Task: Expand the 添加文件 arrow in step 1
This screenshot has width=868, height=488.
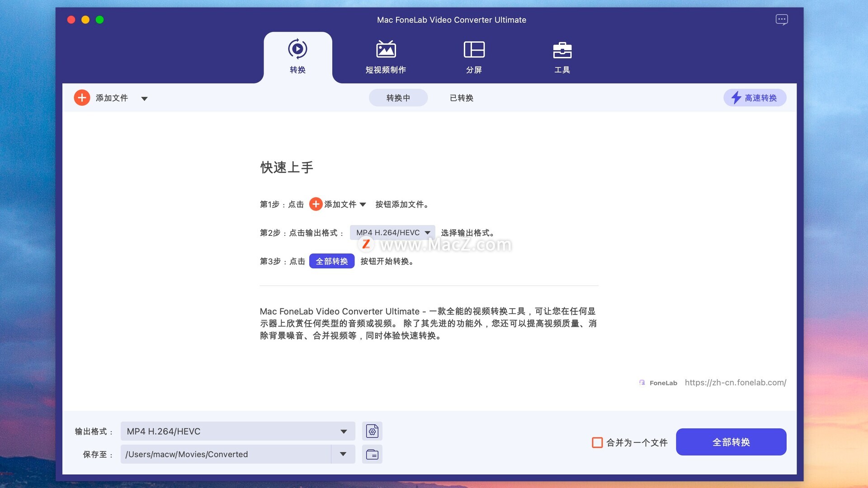Action: pos(363,205)
